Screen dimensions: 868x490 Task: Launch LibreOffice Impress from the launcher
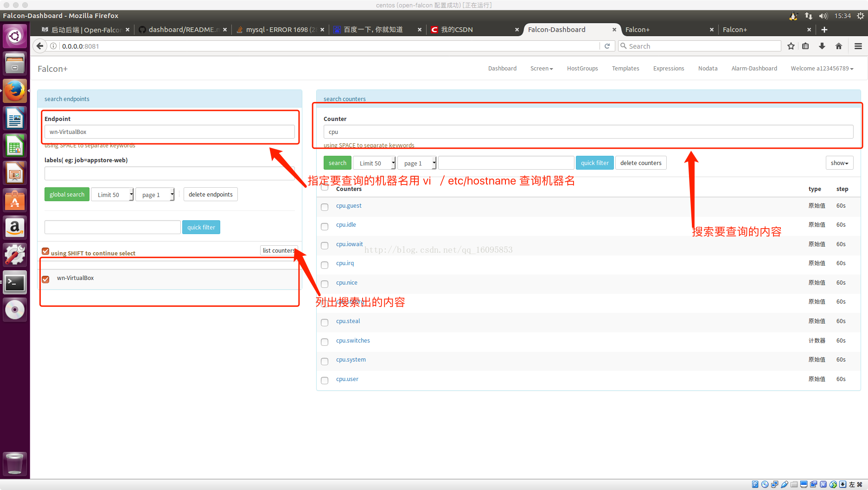tap(15, 173)
